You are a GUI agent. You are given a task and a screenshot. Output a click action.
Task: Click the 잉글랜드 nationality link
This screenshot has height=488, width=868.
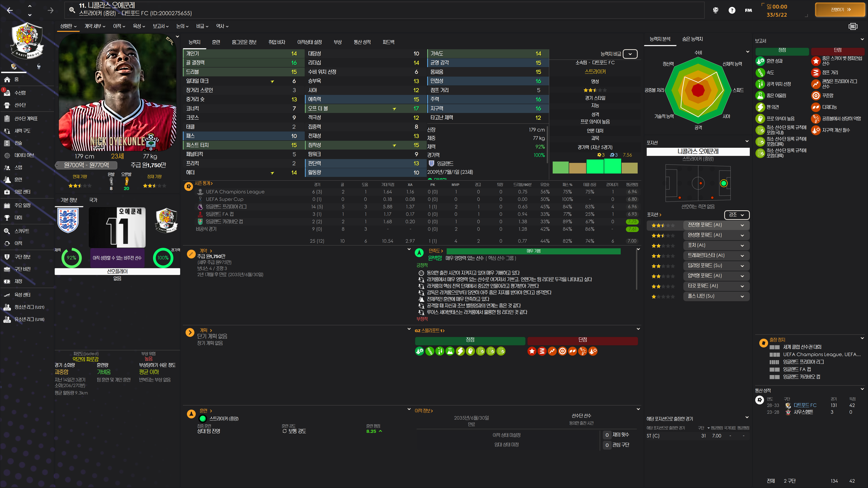[445, 163]
